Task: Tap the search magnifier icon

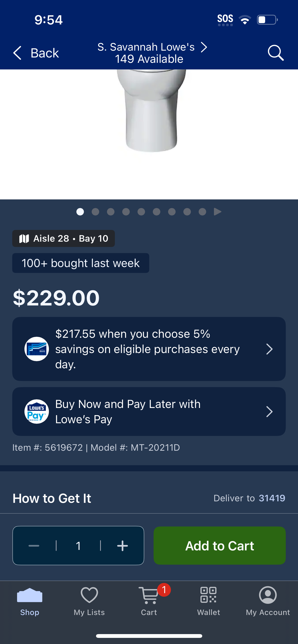Action: tap(276, 53)
